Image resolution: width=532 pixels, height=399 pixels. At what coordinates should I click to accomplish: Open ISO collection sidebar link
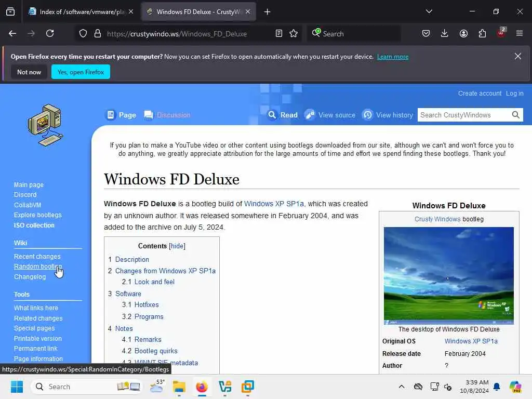tap(34, 225)
